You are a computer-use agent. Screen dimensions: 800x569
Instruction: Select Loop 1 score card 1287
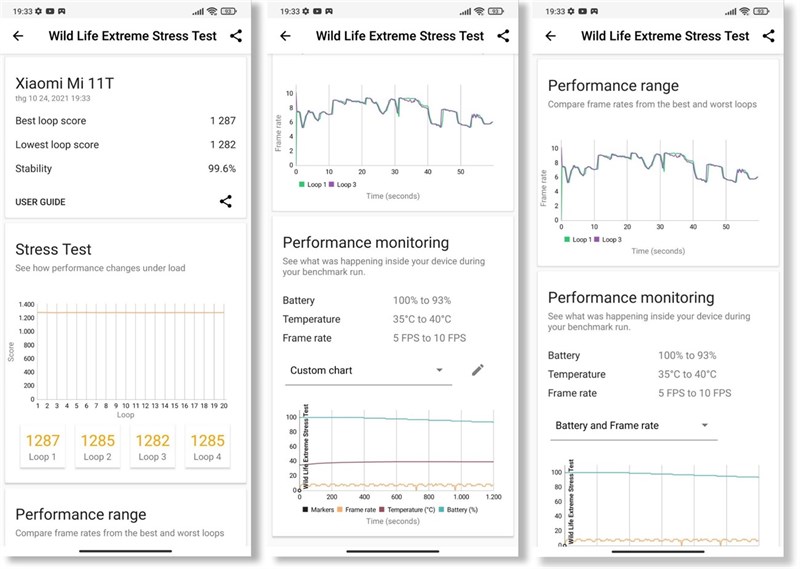[42, 447]
